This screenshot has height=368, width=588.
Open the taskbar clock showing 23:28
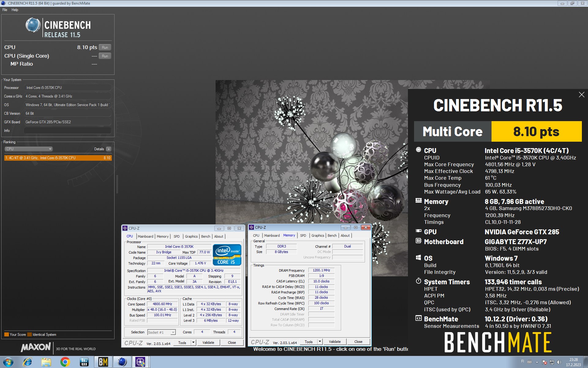(x=573, y=362)
